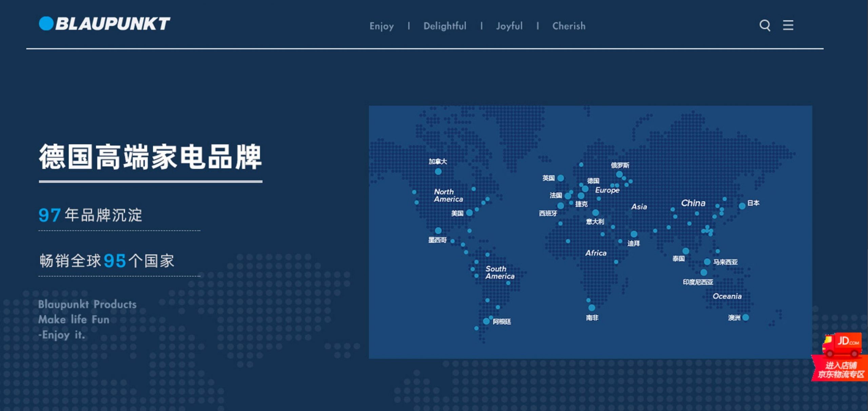Click the Europe map label
This screenshot has width=868, height=411.
(x=607, y=190)
